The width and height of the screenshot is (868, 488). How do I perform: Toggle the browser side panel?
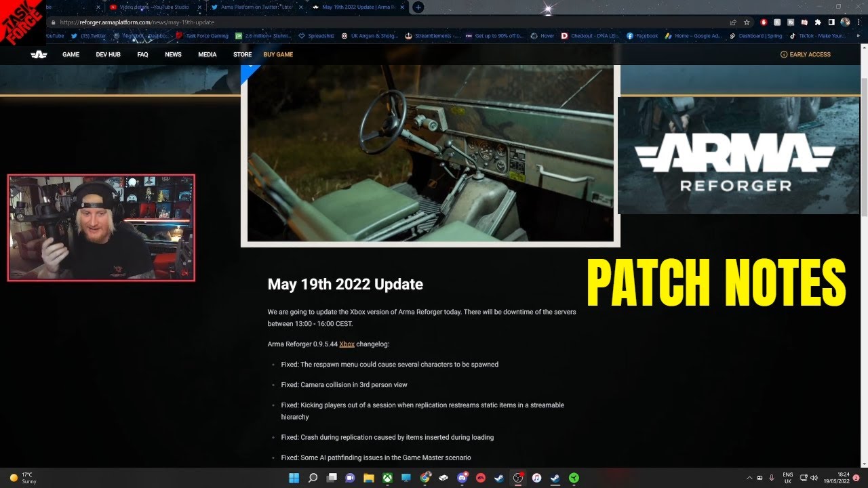tap(831, 22)
